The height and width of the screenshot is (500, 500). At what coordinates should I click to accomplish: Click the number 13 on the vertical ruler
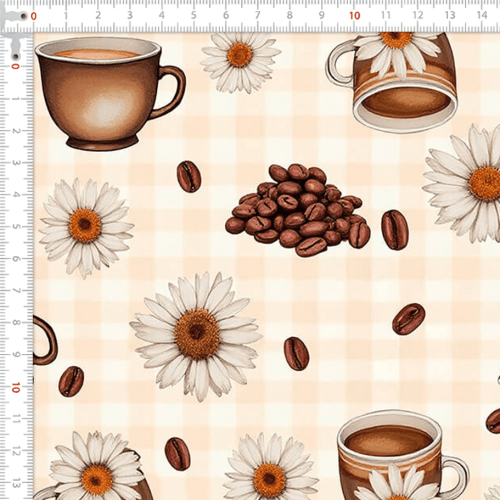[x=16, y=483]
